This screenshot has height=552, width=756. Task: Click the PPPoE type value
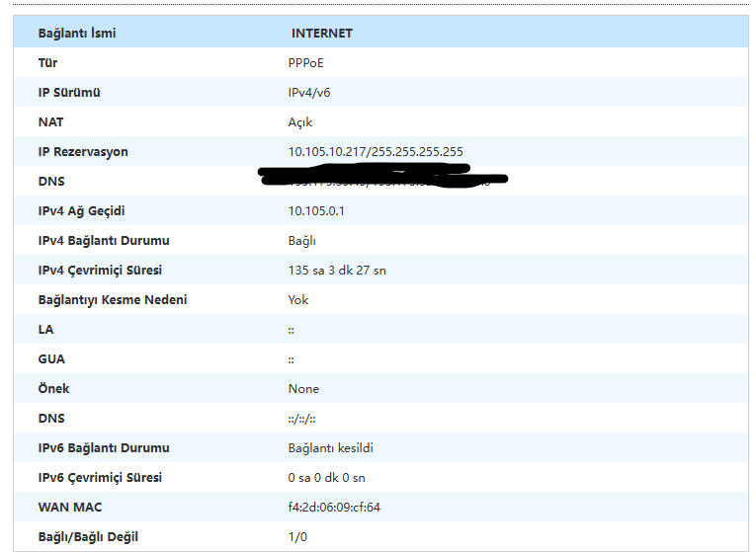pos(305,63)
